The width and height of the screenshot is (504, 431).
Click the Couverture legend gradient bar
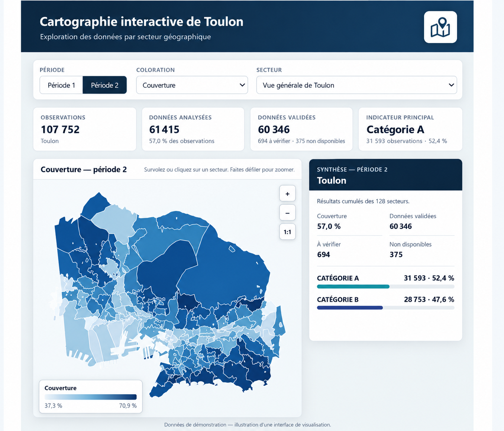point(91,397)
